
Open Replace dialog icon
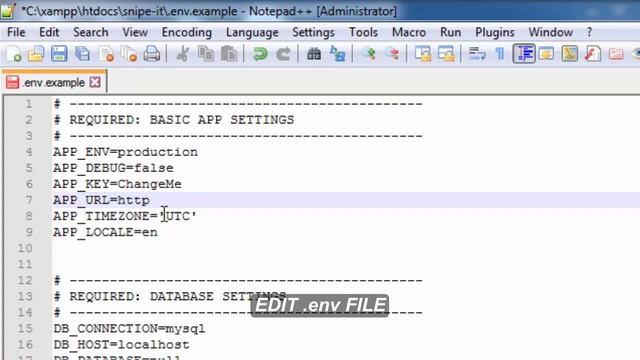click(338, 54)
